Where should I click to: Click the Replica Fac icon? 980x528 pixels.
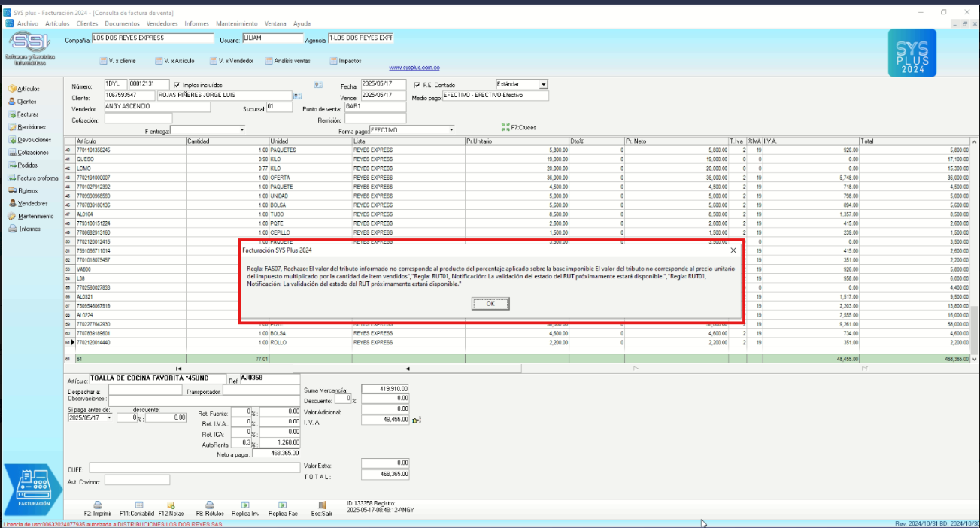pyautogui.click(x=283, y=505)
